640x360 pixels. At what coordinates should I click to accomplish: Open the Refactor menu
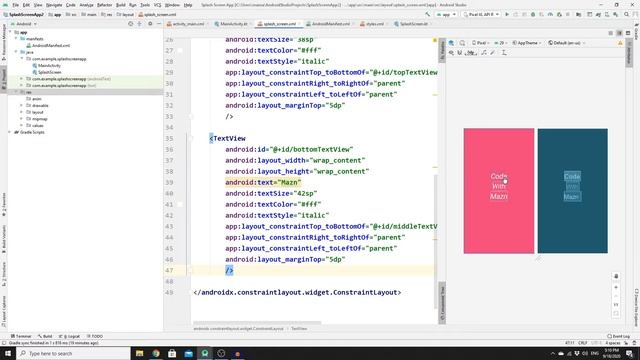tap(104, 5)
